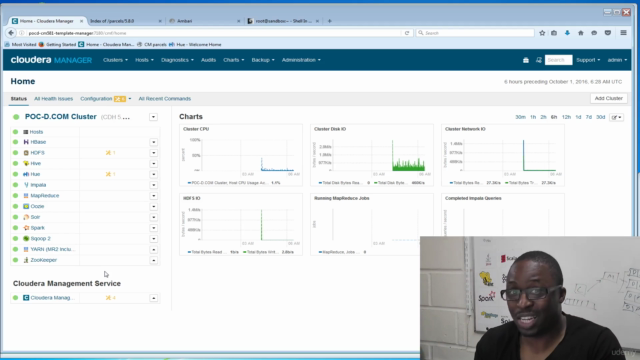Open running commands icon in header
This screenshot has height=360, width=640.
coord(539,60)
